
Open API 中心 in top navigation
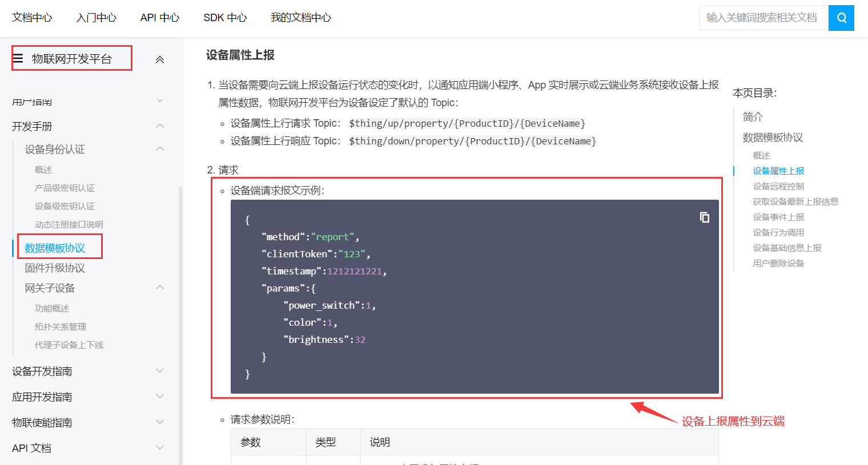point(160,18)
